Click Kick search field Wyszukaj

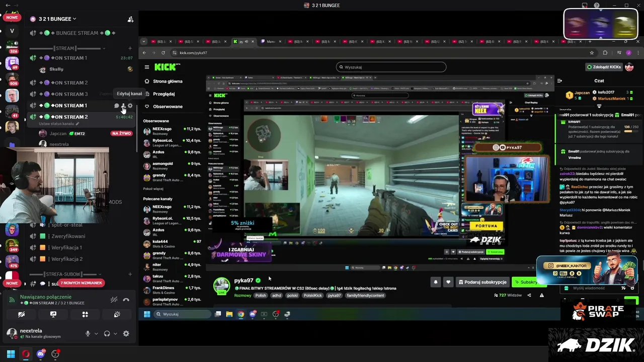[391, 67]
